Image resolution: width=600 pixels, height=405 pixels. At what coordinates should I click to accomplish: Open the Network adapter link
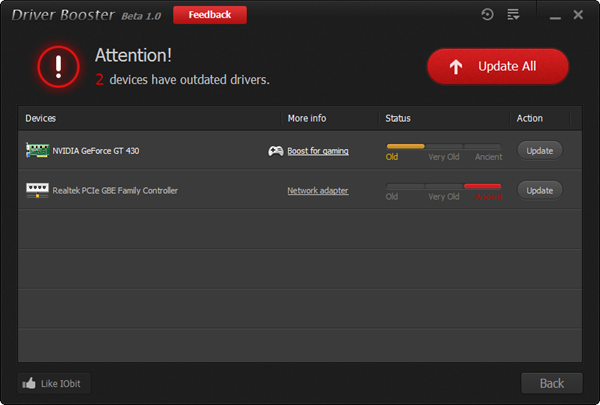pyautogui.click(x=318, y=191)
